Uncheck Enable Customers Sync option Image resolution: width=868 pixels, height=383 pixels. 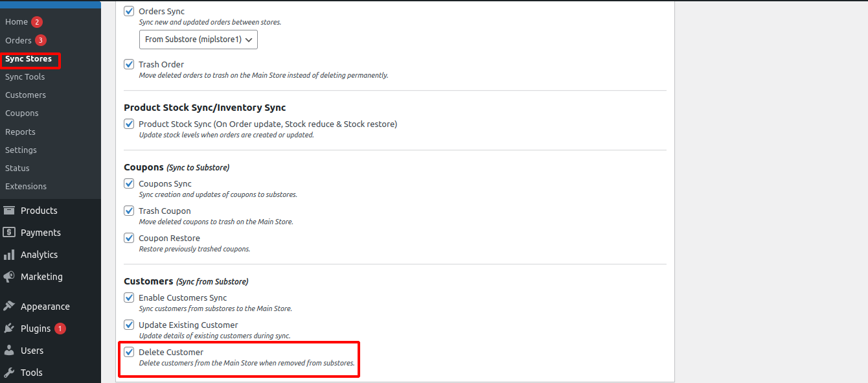tap(129, 298)
